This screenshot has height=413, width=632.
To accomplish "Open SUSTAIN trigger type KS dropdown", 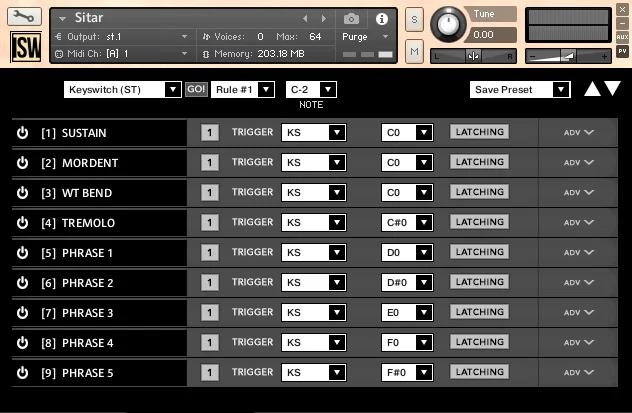I will click(314, 132).
